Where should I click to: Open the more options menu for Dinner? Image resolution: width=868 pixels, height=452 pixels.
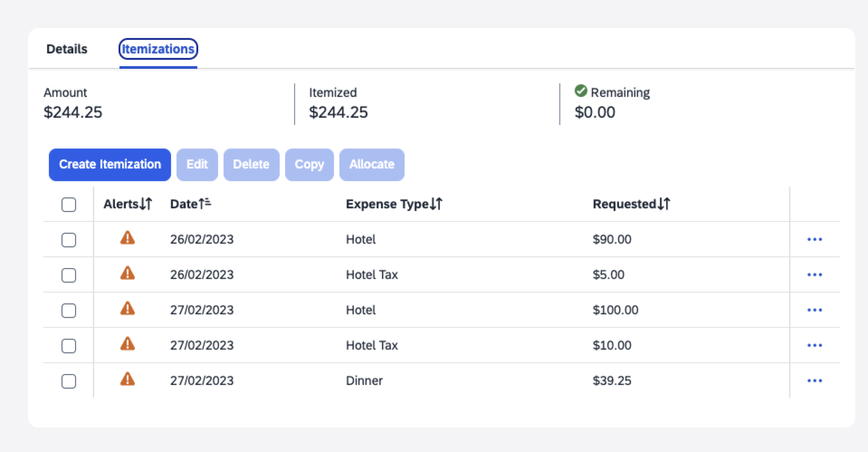pos(815,380)
